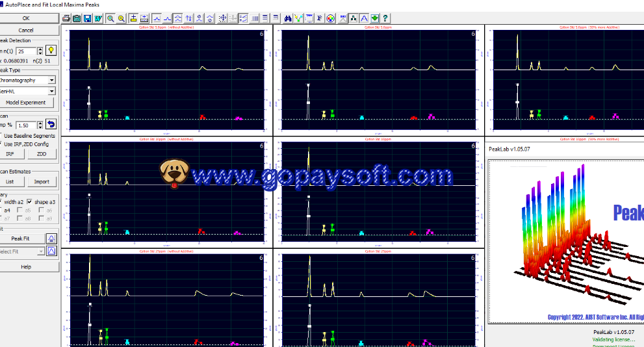The height and width of the screenshot is (347, 644).
Task: Click the boxed peak icon beside Select Fit
Action: 51,251
